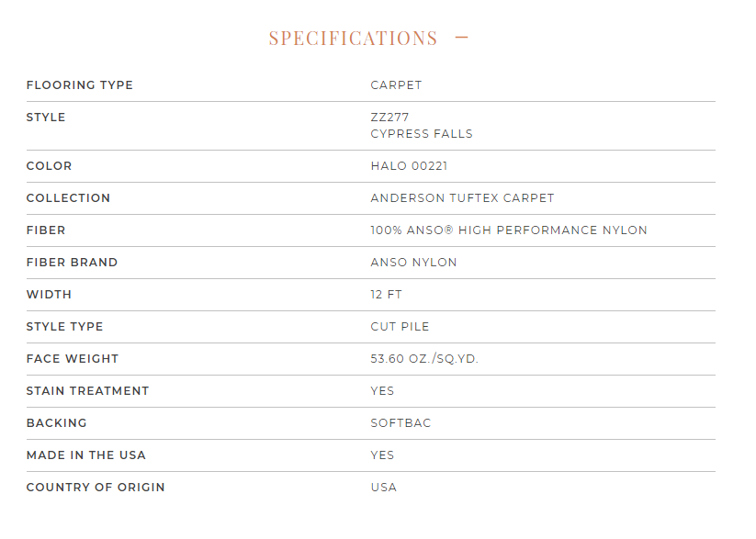Click the 53.60 OZ./SQ.YD. face weight
Screen dimensions: 756x539
pos(424,359)
